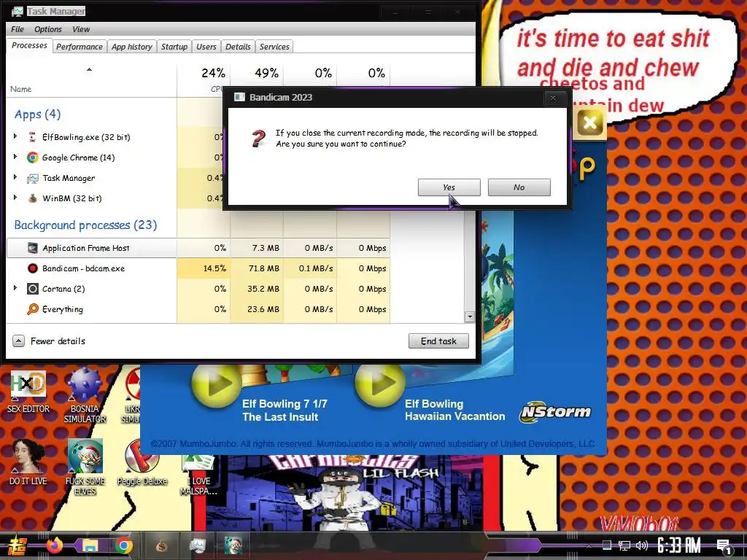The height and width of the screenshot is (560, 747).
Task: Open the notification center icon
Action: pyautogui.click(x=724, y=547)
